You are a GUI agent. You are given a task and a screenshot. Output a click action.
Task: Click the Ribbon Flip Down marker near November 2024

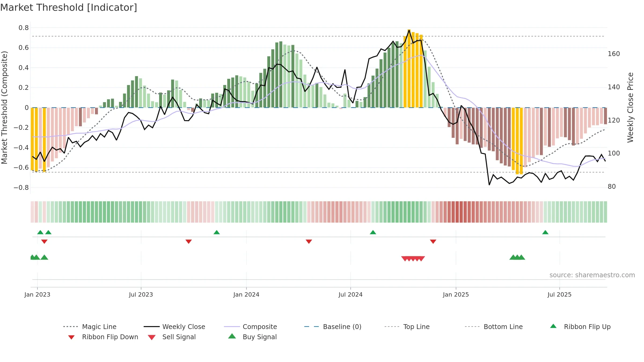[433, 242]
